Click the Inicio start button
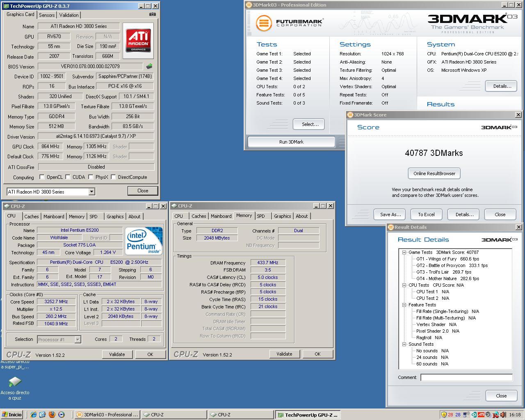Screen dimensions: 525x420 (x=12, y=415)
